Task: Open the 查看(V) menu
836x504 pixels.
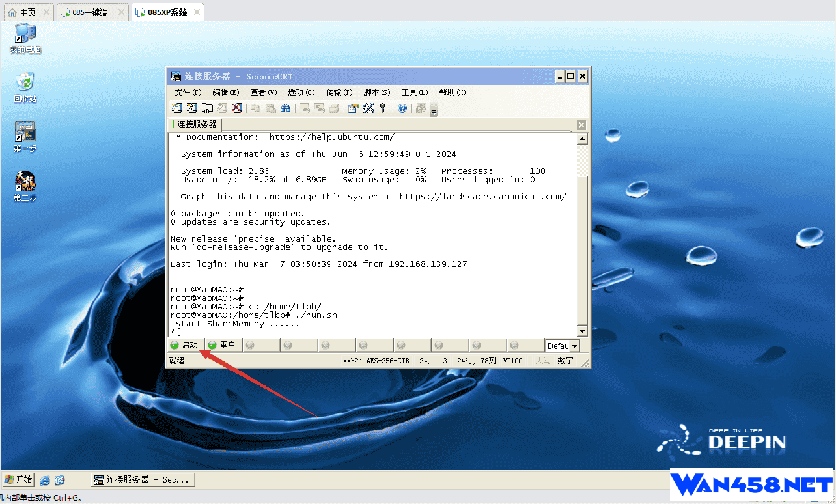Action: pos(264,92)
